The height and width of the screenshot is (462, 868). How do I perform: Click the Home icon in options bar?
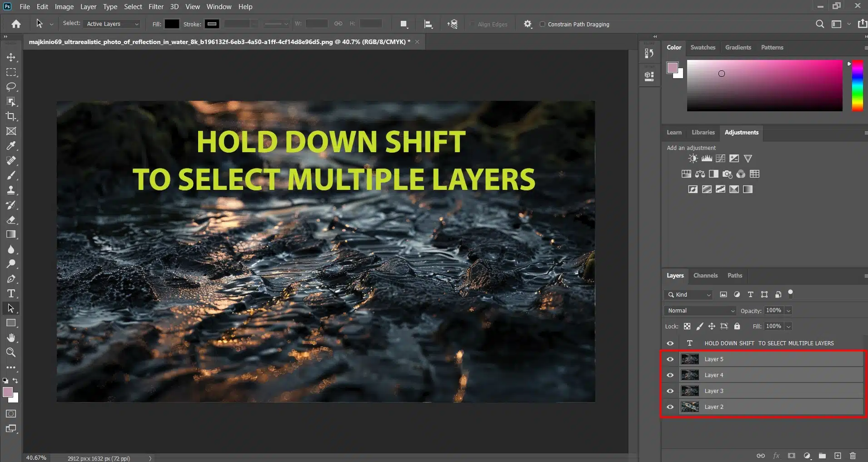[16, 24]
